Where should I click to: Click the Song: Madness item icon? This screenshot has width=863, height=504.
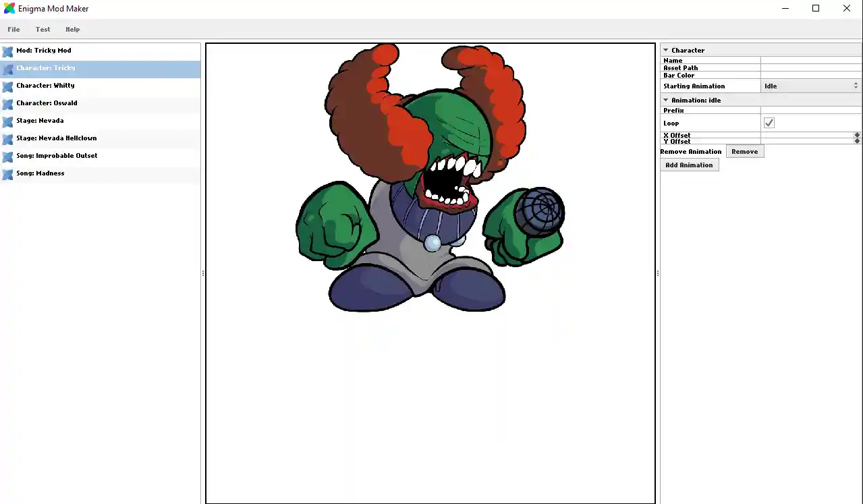[x=7, y=173]
